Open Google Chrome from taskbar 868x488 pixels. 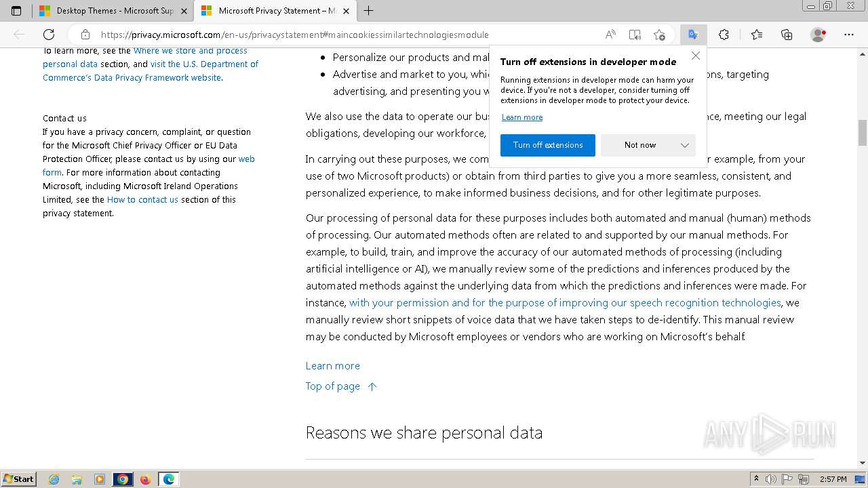[x=123, y=479]
